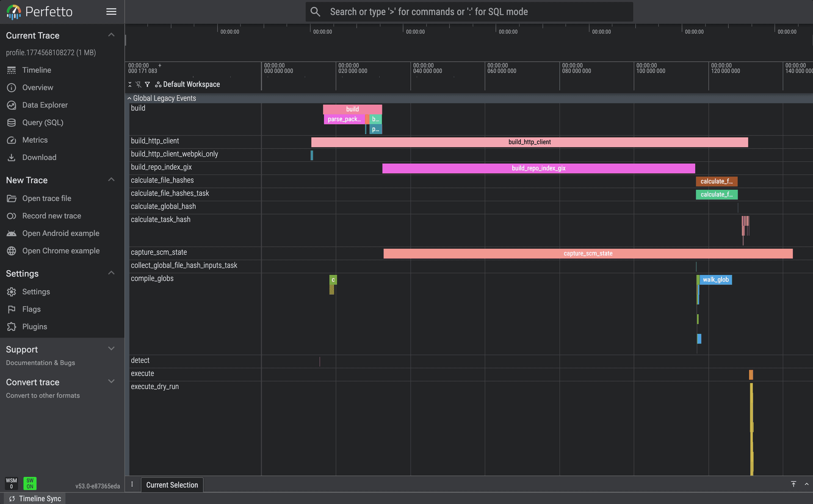This screenshot has height=504, width=813.
Task: Toggle the hamburger sidebar menu
Action: point(111,12)
